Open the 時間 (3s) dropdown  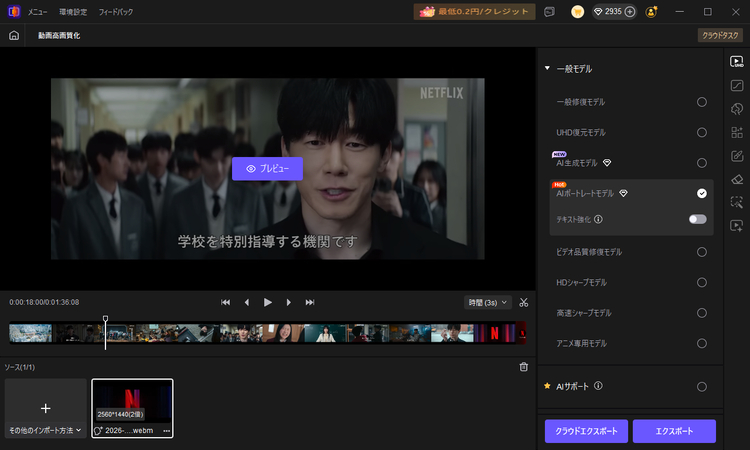pos(487,302)
